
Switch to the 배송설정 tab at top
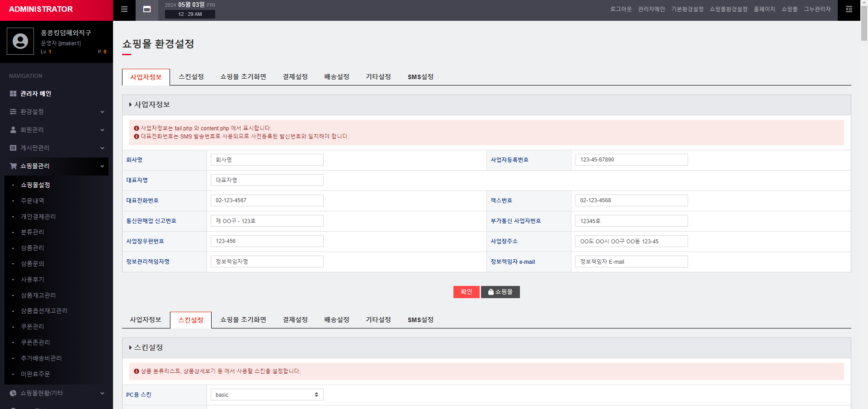pyautogui.click(x=336, y=77)
